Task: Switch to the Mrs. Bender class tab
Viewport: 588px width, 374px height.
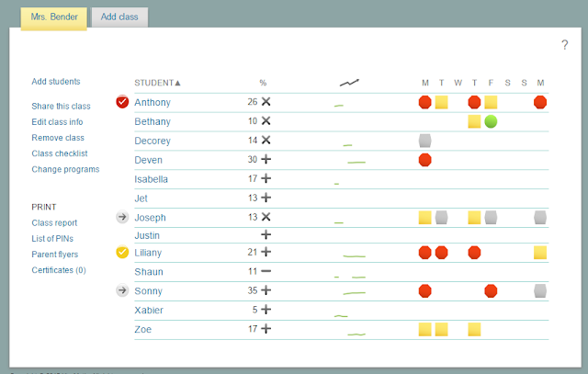Action: click(x=54, y=17)
